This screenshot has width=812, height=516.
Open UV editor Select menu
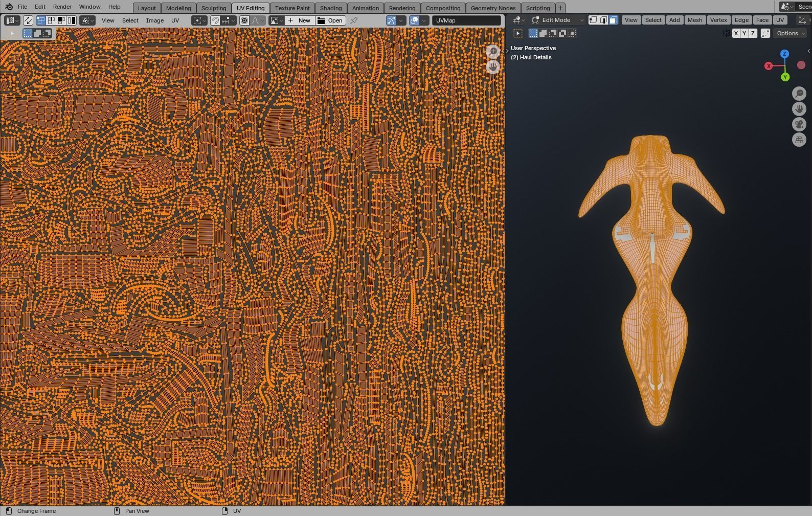130,20
